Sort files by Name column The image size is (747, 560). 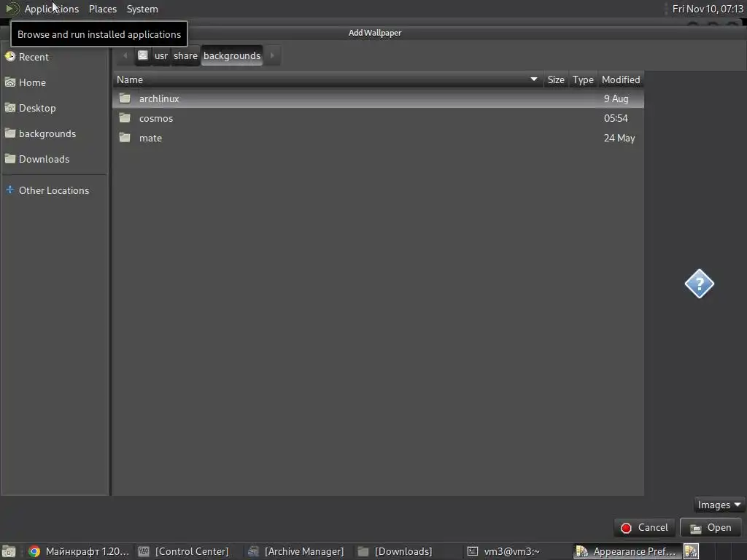coord(328,80)
